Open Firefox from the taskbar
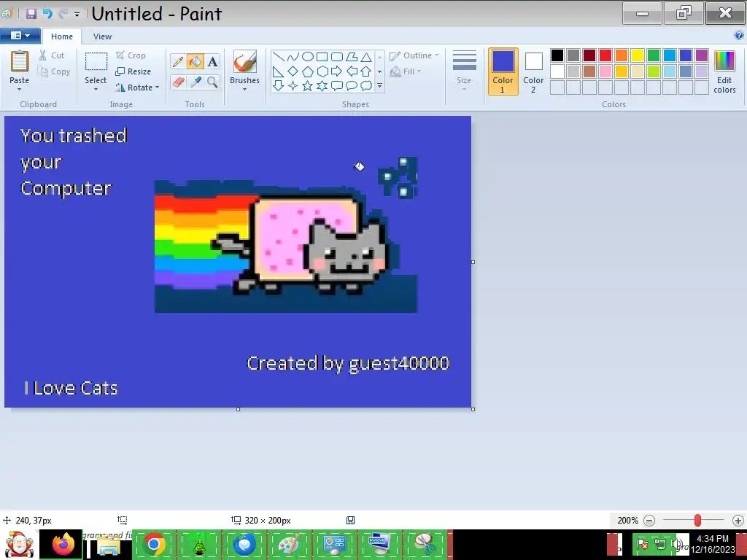This screenshot has width=747, height=560. point(63,544)
